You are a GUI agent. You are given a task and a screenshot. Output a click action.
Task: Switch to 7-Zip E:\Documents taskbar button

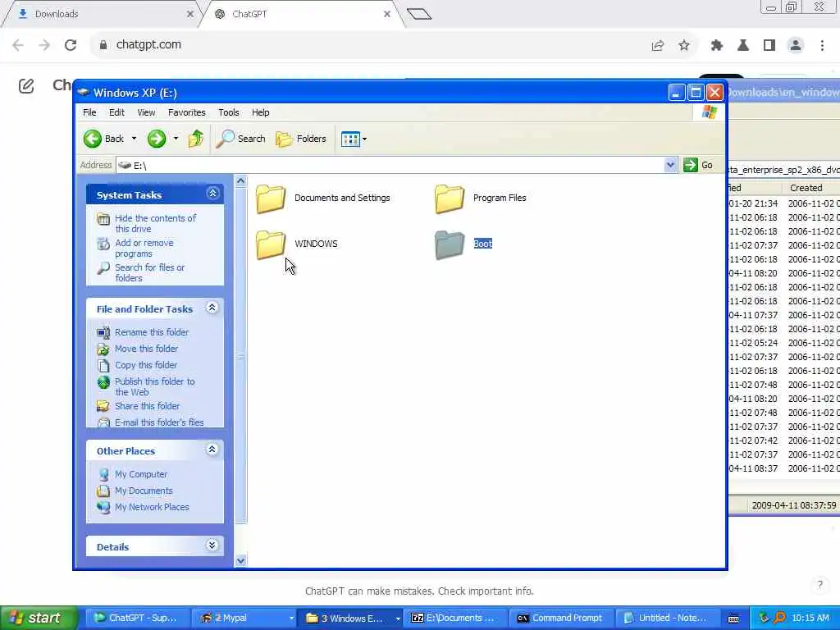(455, 619)
